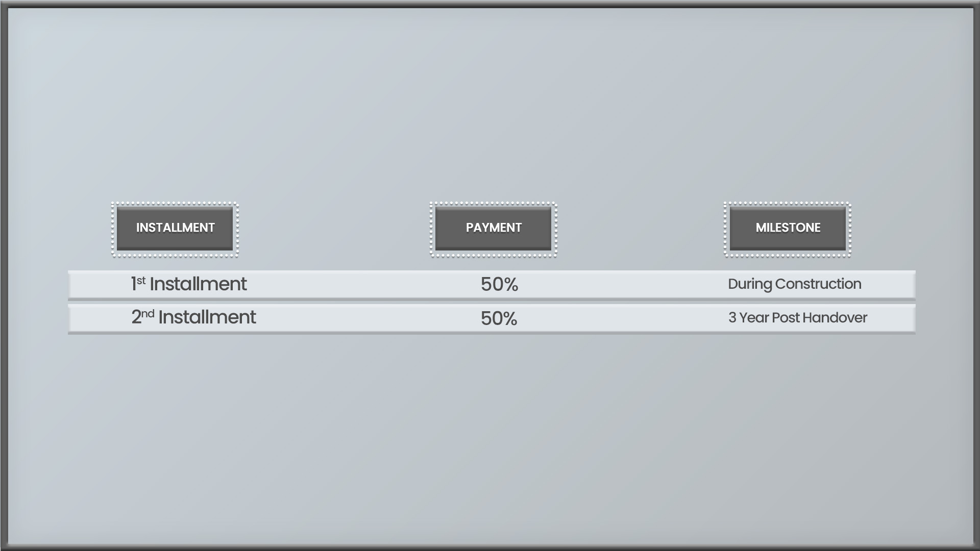Select the During Construction milestone text
The height and width of the screenshot is (551, 980).
tap(794, 284)
